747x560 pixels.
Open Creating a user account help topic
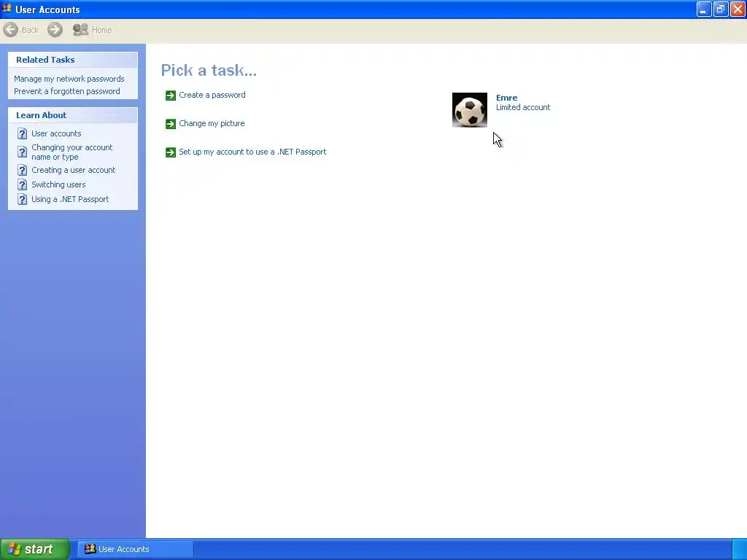(x=74, y=170)
